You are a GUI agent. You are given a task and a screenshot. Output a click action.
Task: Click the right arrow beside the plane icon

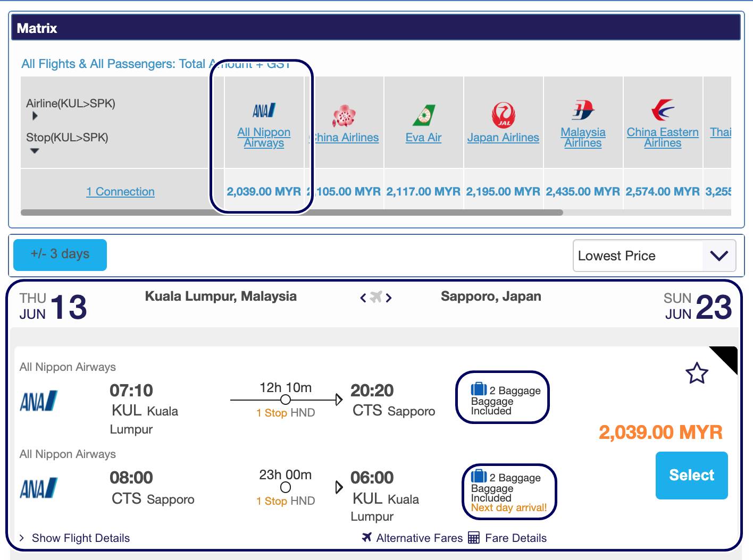[x=389, y=298]
